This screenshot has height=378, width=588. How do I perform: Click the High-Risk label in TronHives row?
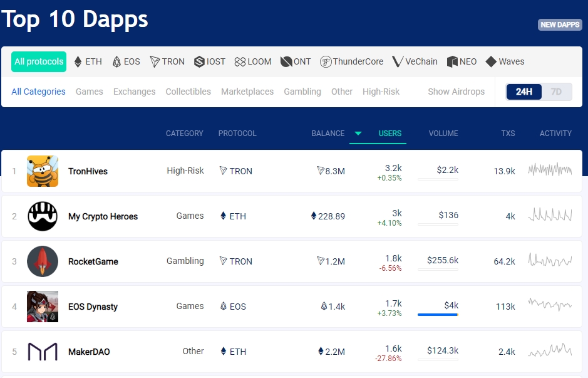coord(185,171)
